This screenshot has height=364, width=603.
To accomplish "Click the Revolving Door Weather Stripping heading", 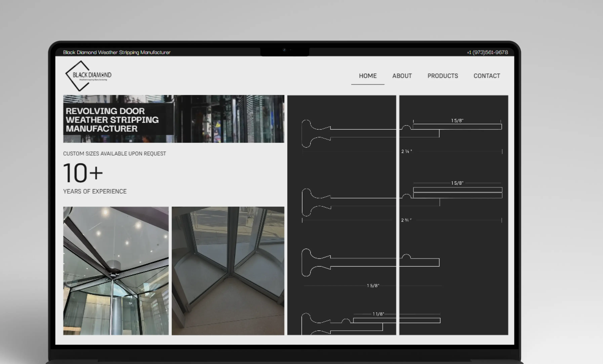I will pyautogui.click(x=112, y=120).
